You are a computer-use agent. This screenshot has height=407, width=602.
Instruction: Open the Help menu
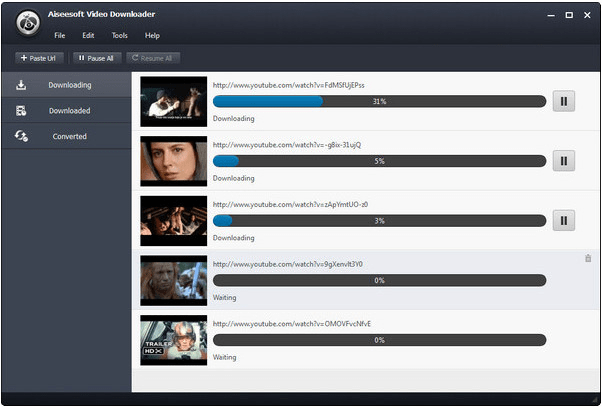(152, 35)
